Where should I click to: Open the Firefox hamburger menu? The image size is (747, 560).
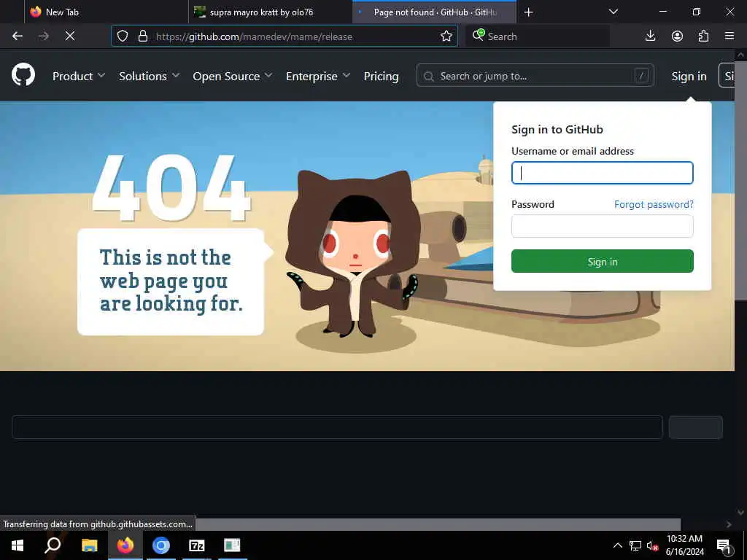point(729,36)
